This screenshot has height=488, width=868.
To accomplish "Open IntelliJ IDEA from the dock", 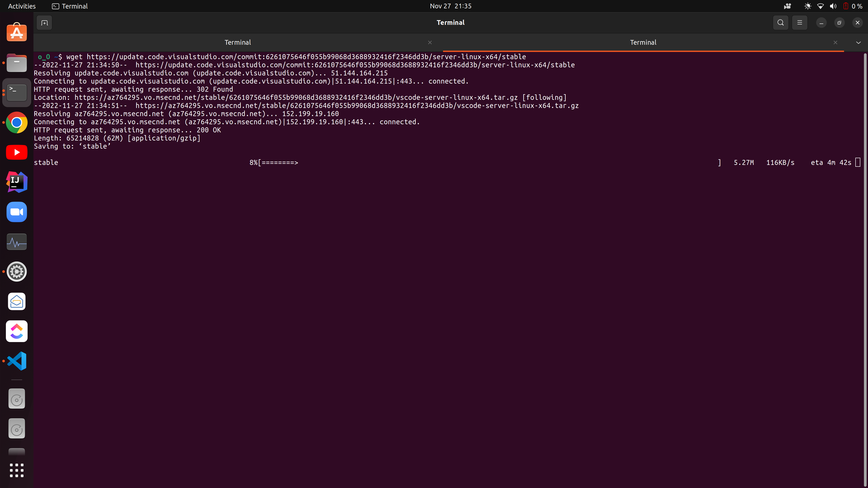I will [17, 182].
